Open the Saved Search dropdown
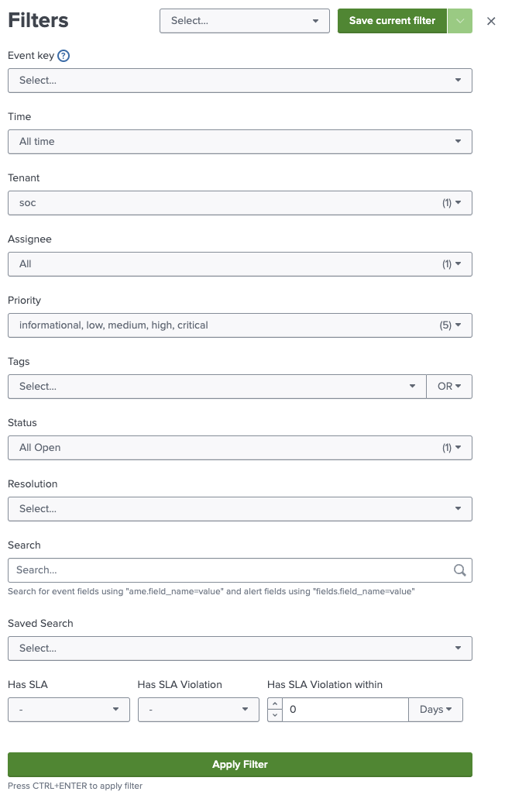The height and width of the screenshot is (812, 505). click(x=239, y=648)
